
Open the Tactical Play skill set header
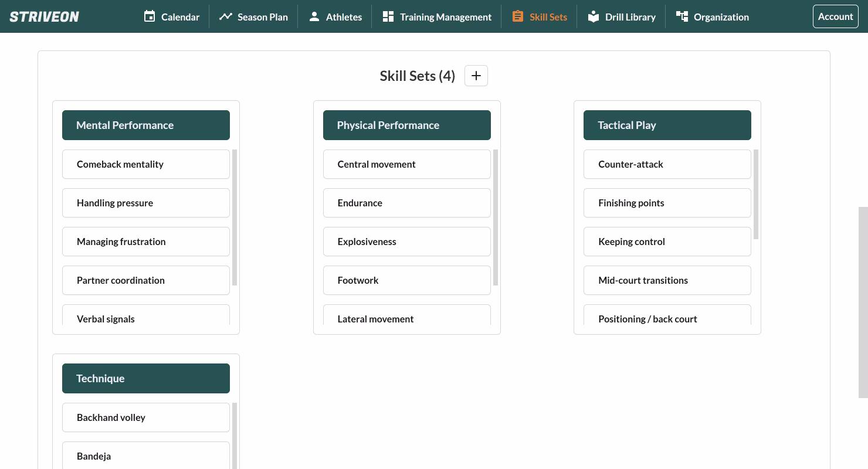coord(667,125)
